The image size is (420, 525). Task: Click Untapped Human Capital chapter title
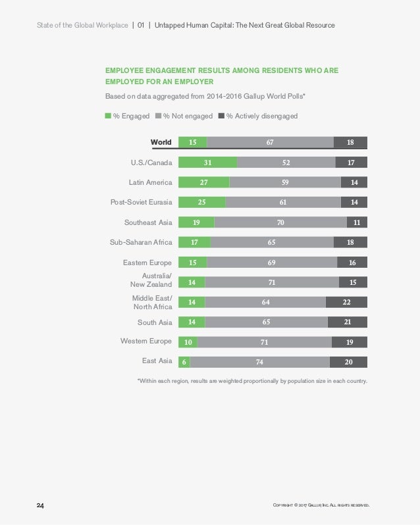pos(244,25)
